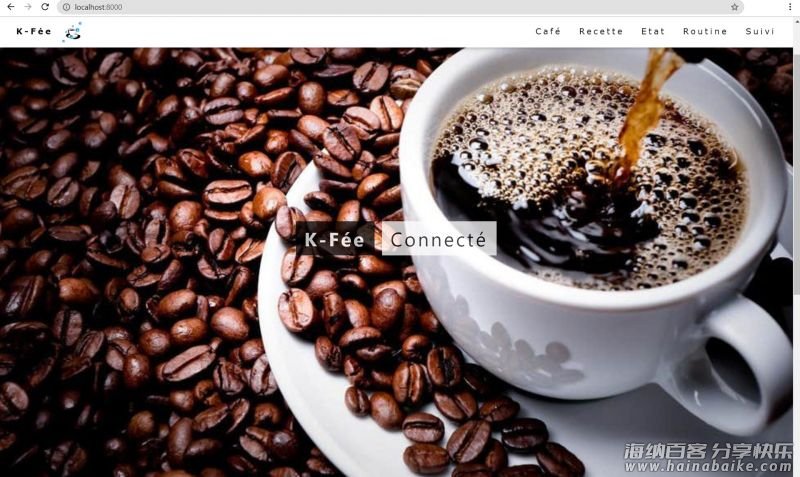Reload the localhost page

45,7
